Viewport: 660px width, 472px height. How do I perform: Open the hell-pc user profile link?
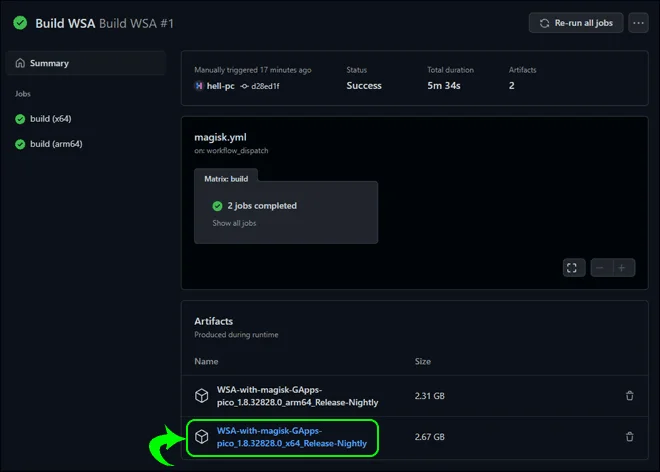[220, 86]
